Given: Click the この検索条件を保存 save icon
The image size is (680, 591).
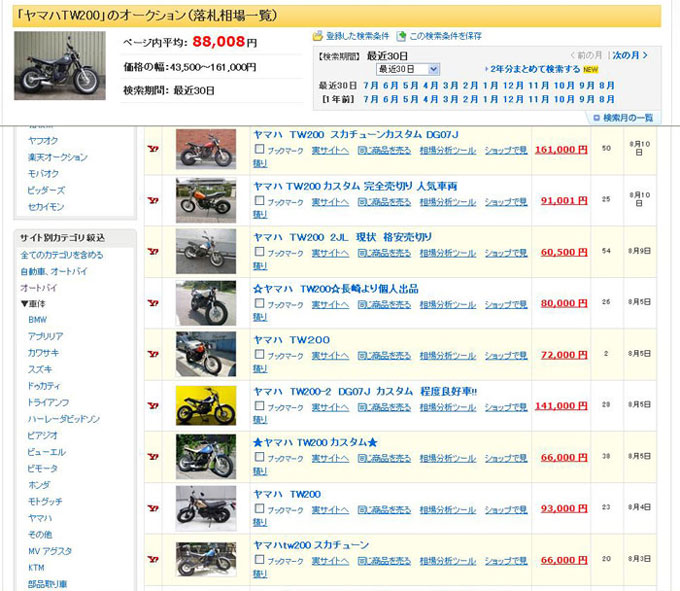Looking at the screenshot, I should [402, 36].
